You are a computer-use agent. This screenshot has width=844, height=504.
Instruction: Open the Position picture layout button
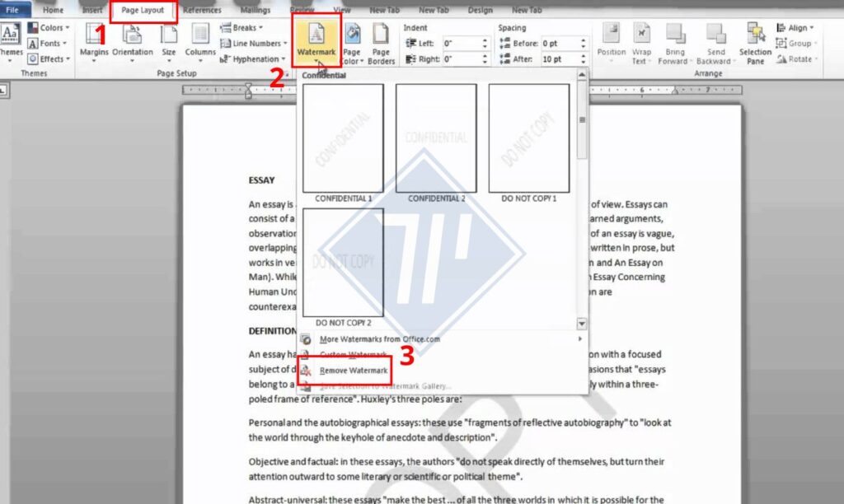[x=612, y=43]
